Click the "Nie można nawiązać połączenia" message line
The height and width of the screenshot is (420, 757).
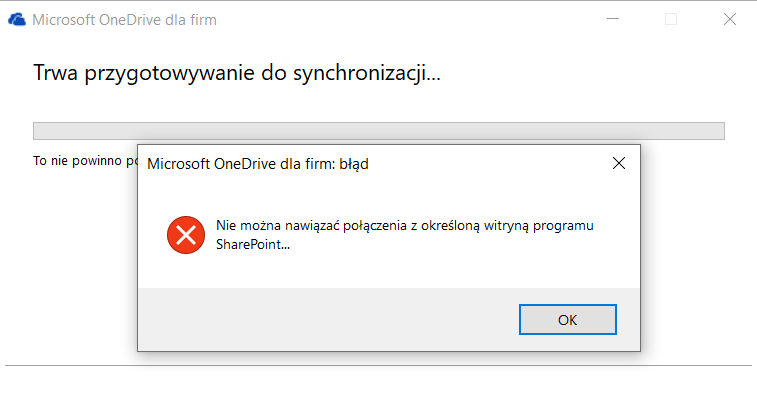click(405, 225)
